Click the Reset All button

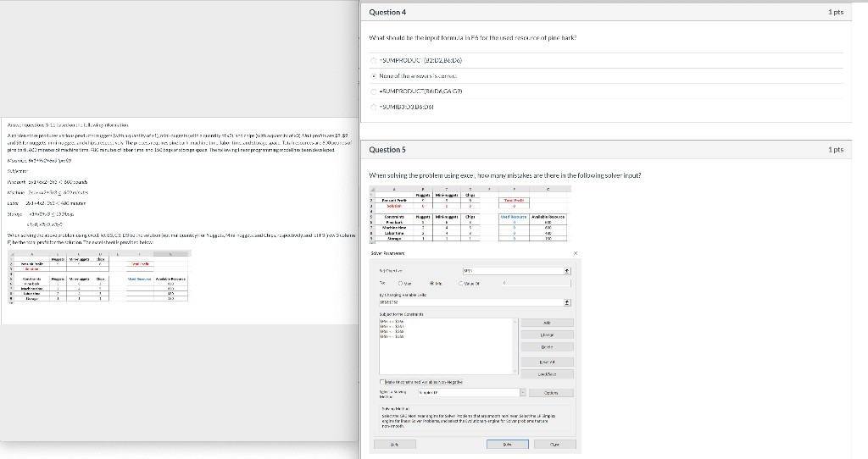[x=547, y=362]
